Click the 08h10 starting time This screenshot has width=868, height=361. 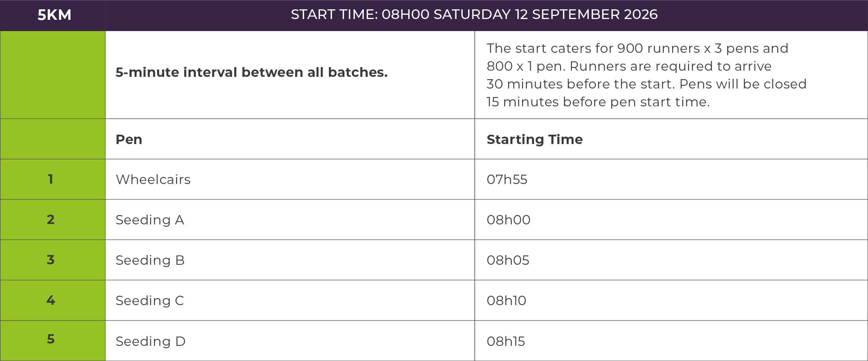(506, 300)
